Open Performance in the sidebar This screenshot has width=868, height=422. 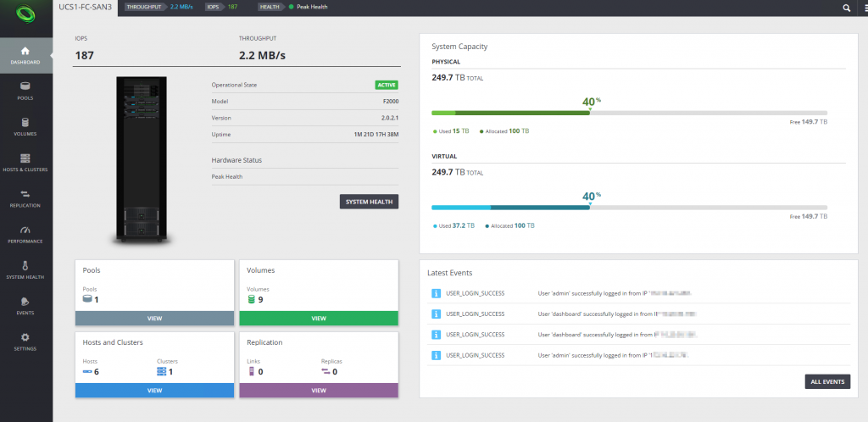click(26, 235)
